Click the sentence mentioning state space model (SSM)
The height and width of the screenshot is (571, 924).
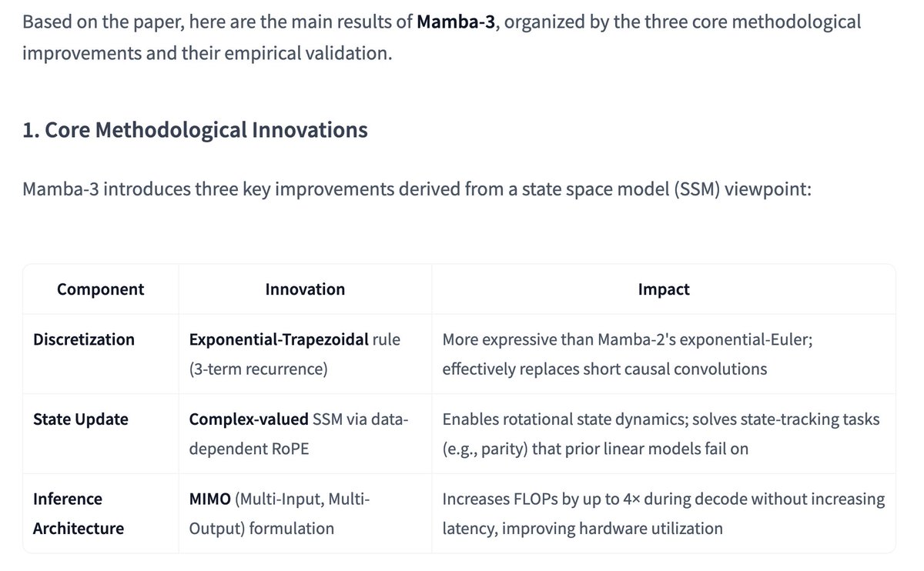click(x=417, y=189)
